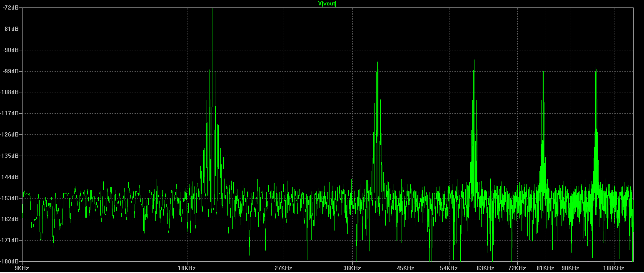Click the -90dB vertical axis label
The image size is (644, 273).
point(10,50)
